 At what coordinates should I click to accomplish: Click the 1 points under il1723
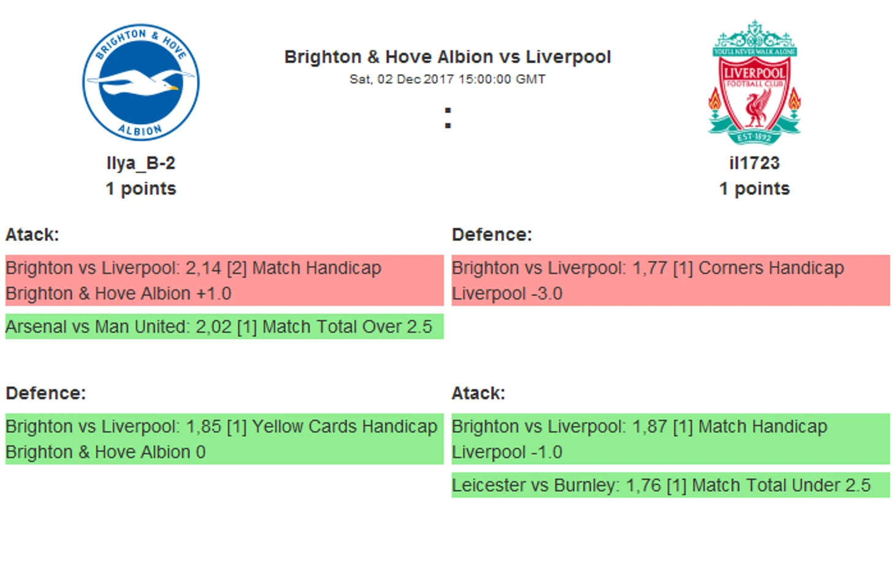[754, 189]
